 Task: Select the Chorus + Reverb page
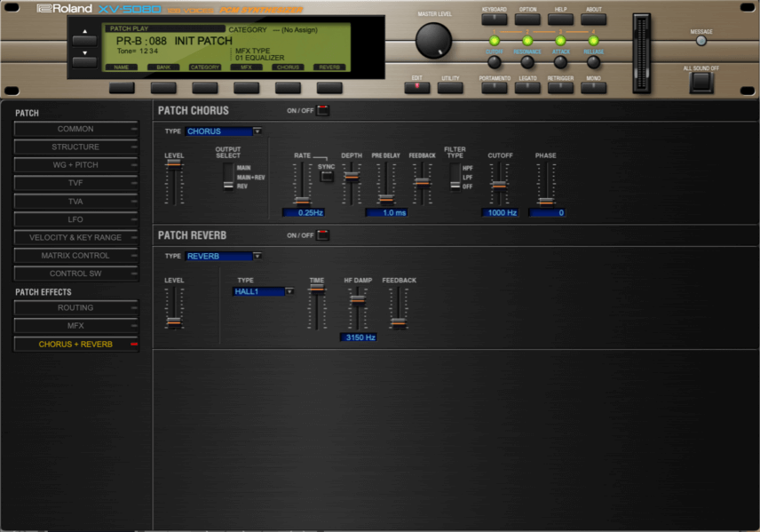coord(75,345)
